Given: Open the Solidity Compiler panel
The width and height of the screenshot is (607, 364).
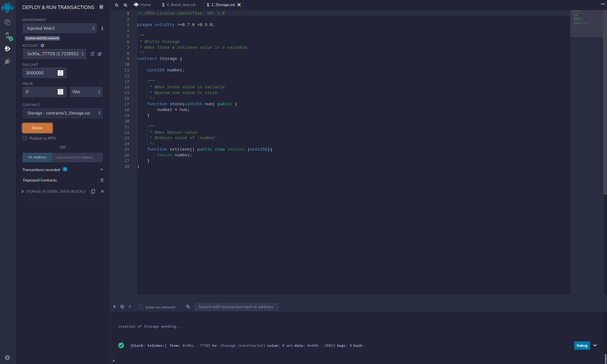Looking at the screenshot, I should (x=7, y=36).
